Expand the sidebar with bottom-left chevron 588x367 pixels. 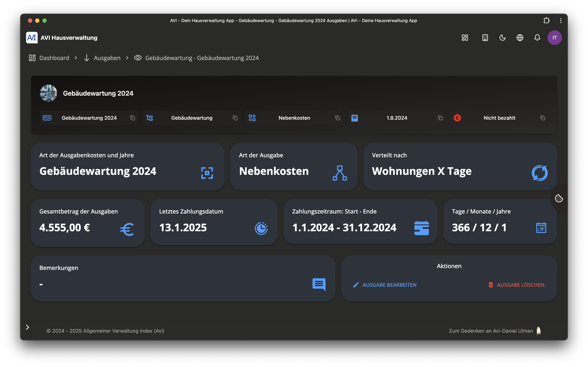click(x=28, y=327)
